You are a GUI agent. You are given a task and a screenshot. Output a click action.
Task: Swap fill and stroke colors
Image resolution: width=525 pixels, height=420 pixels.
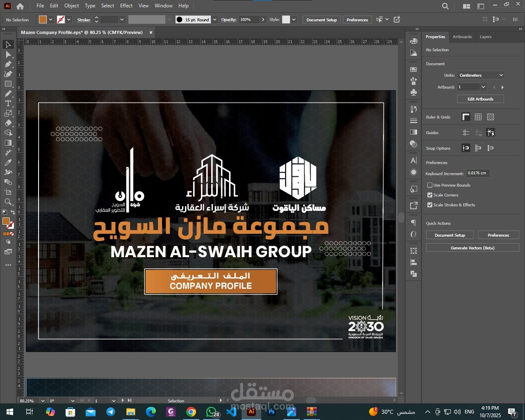tap(13, 212)
